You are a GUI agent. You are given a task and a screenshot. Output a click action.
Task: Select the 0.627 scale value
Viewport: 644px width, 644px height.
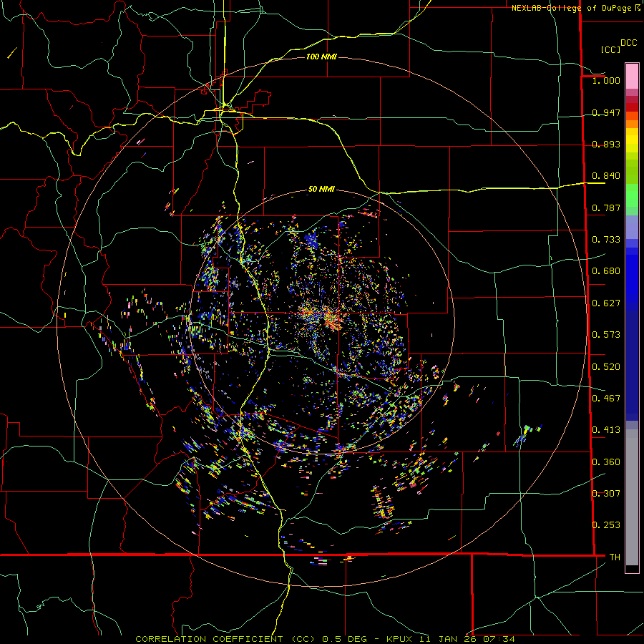point(606,303)
